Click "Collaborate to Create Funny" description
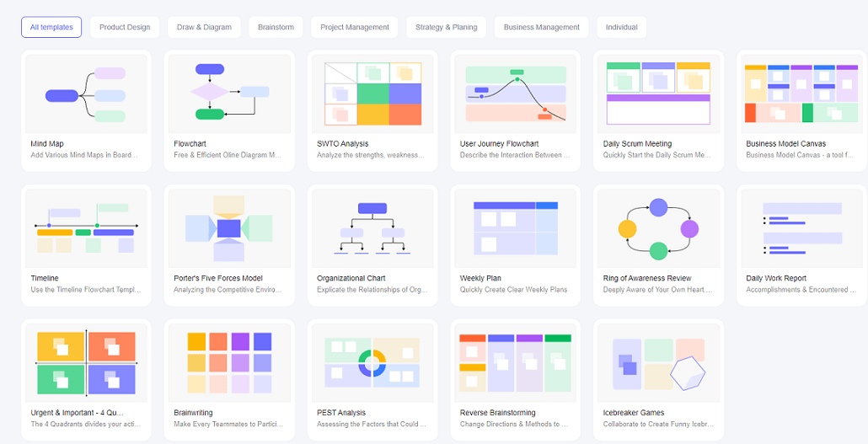 658,425
